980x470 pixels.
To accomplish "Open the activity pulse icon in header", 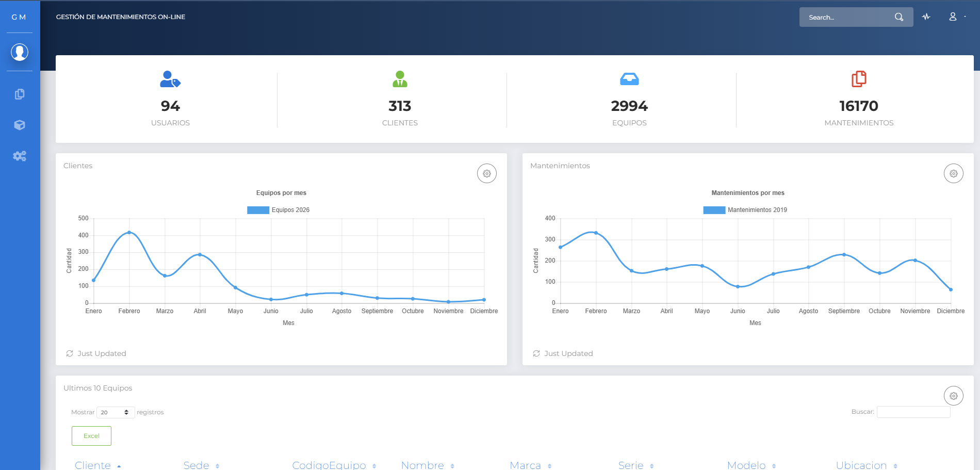I will pos(926,17).
